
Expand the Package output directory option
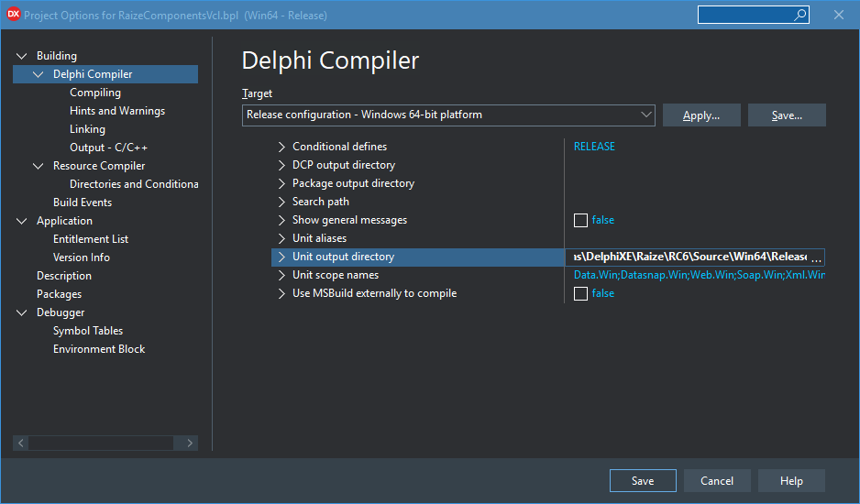(281, 183)
